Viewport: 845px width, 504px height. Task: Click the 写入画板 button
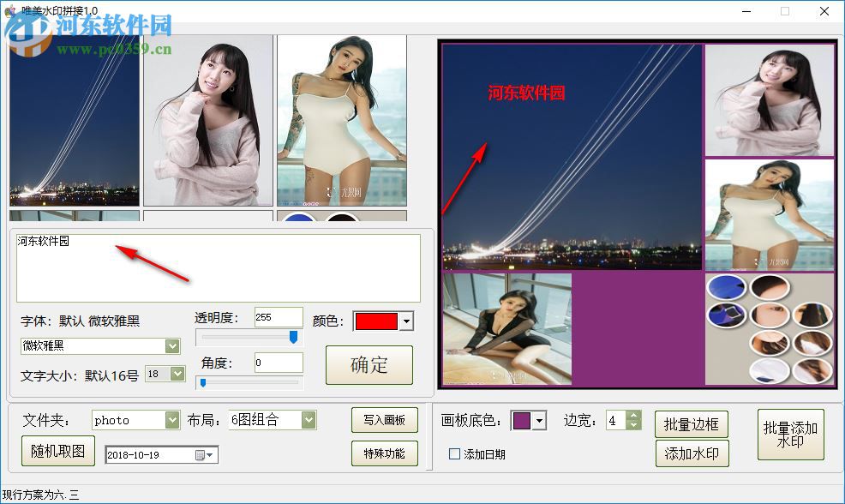pos(384,420)
